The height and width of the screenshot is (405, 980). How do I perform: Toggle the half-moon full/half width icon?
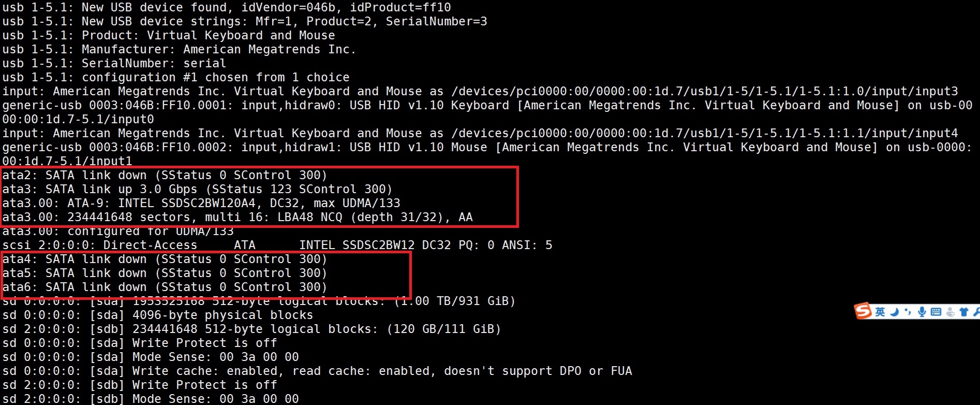click(895, 312)
